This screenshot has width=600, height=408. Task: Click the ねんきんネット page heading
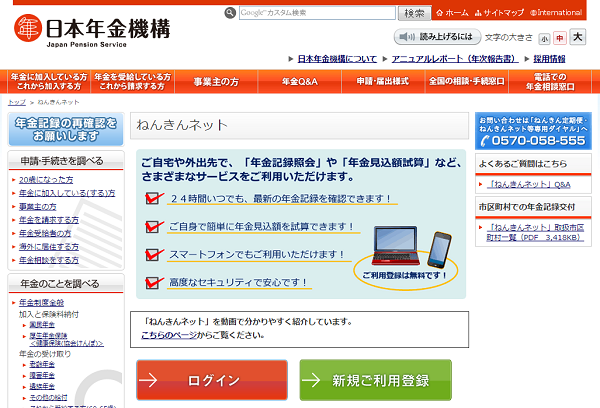point(182,125)
